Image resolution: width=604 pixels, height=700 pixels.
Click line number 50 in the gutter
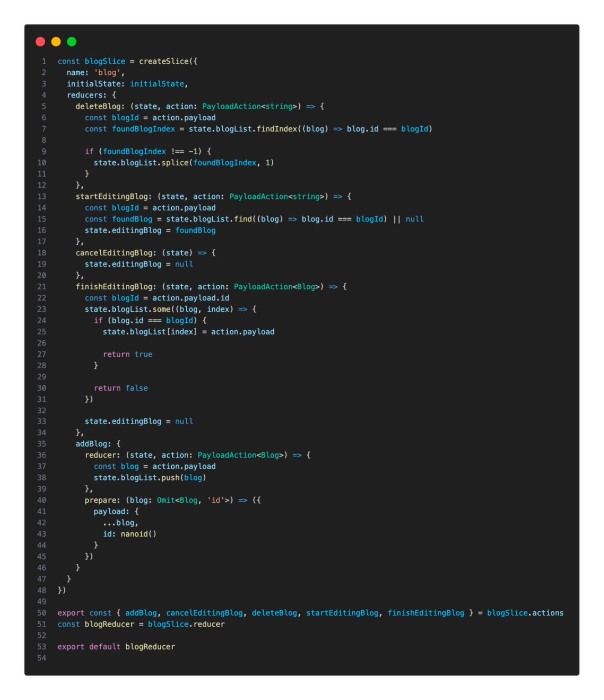(41, 613)
